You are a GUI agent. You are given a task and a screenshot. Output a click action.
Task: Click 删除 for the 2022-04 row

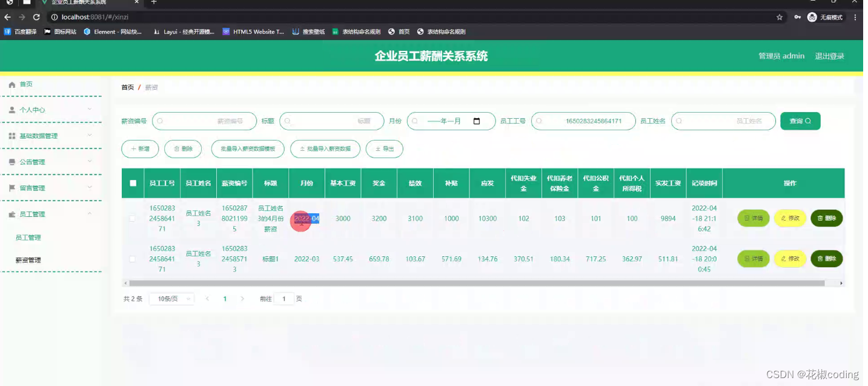[x=827, y=218]
